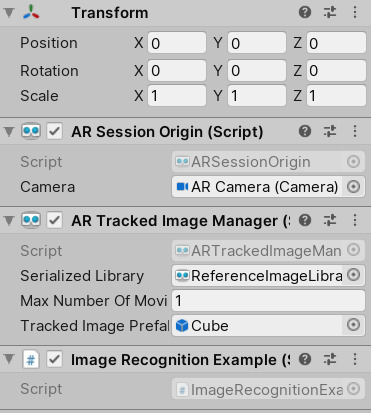This screenshot has width=371, height=413.
Task: Click the Position X input field
Action: [177, 43]
